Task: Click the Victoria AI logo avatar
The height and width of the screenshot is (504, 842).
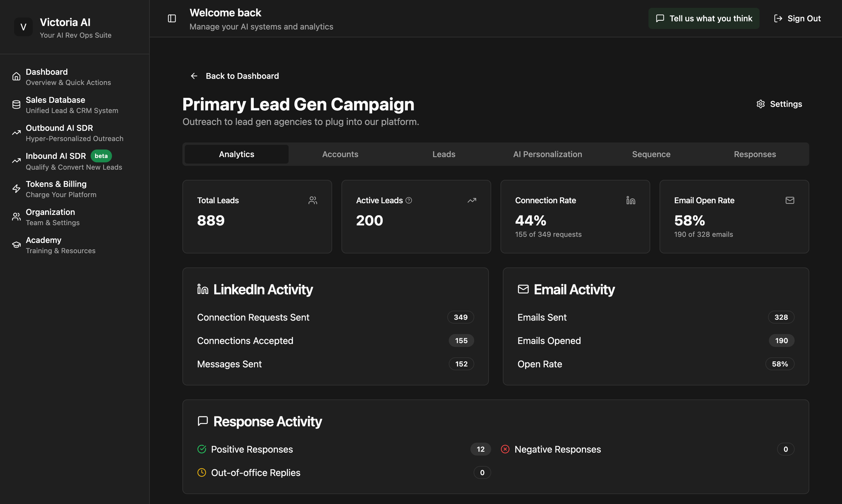Action: tap(23, 27)
